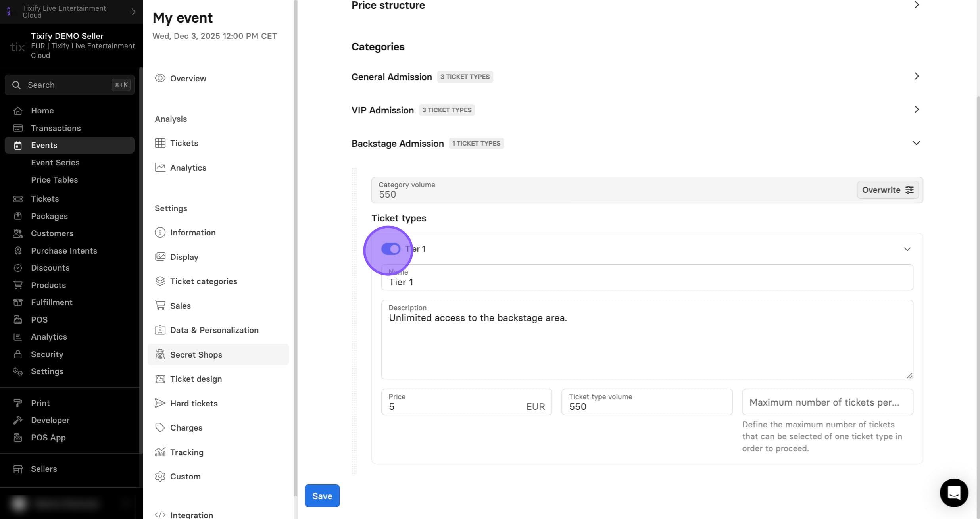This screenshot has width=980, height=519.
Task: Go to Home in main sidebar
Action: click(69, 111)
